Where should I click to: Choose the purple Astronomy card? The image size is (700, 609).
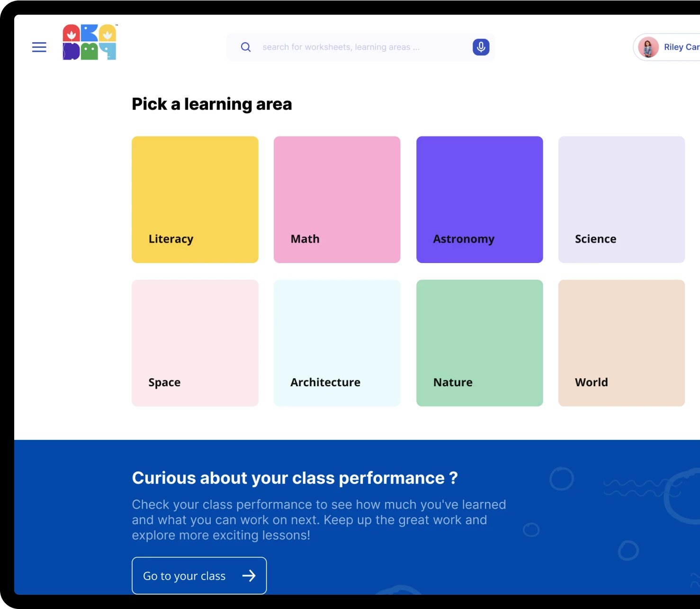pyautogui.click(x=479, y=200)
